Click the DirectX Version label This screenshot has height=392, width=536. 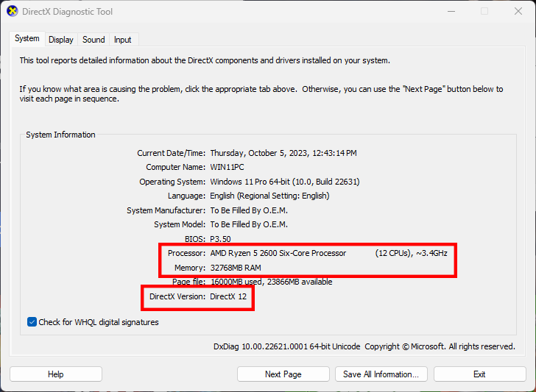point(177,296)
